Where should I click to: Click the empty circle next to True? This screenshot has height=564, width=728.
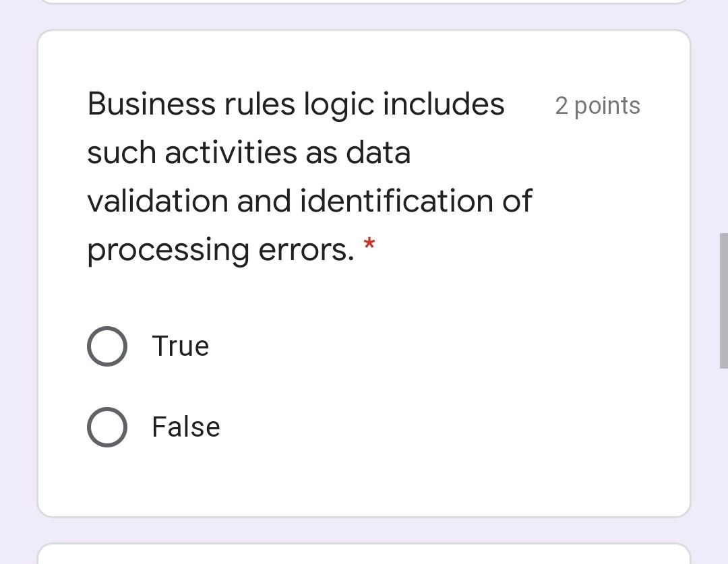[x=107, y=346]
